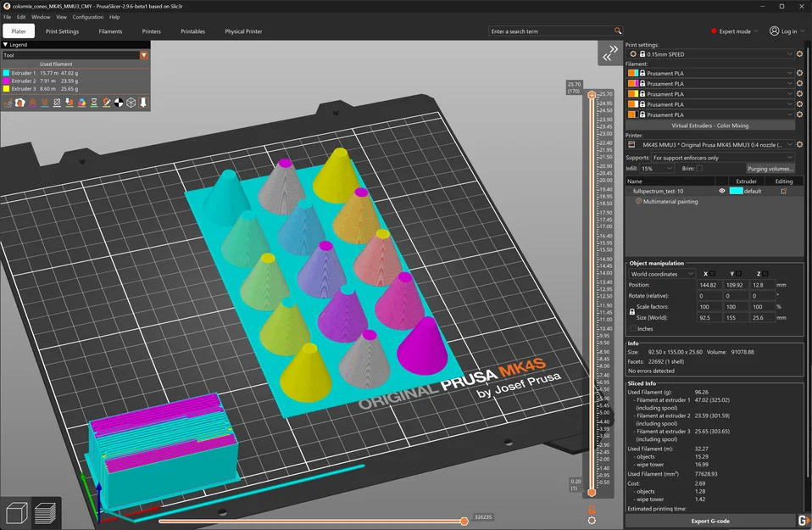Click Virtual Extruders - Color Mixing button

[x=710, y=126]
